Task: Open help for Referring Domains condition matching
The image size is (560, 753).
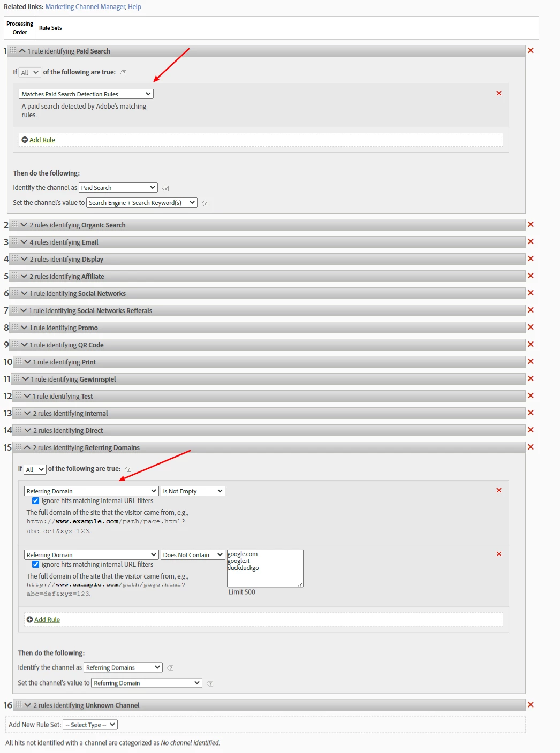Action: pos(128,469)
